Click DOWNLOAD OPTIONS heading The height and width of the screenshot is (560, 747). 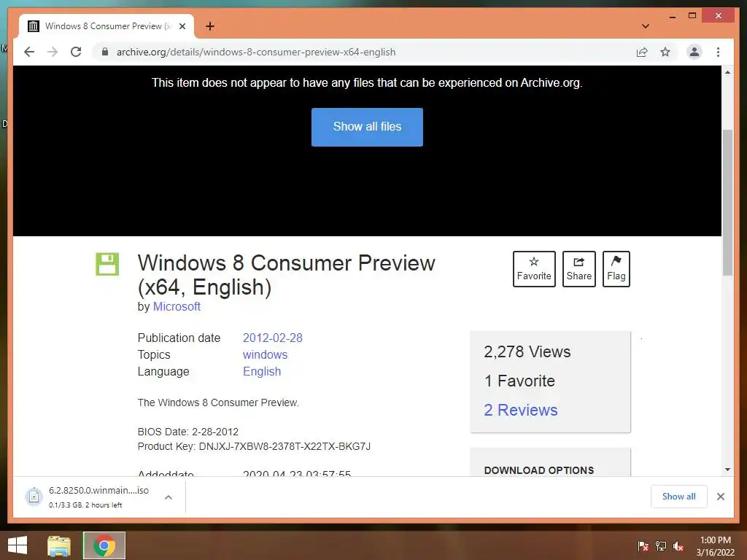pos(539,470)
